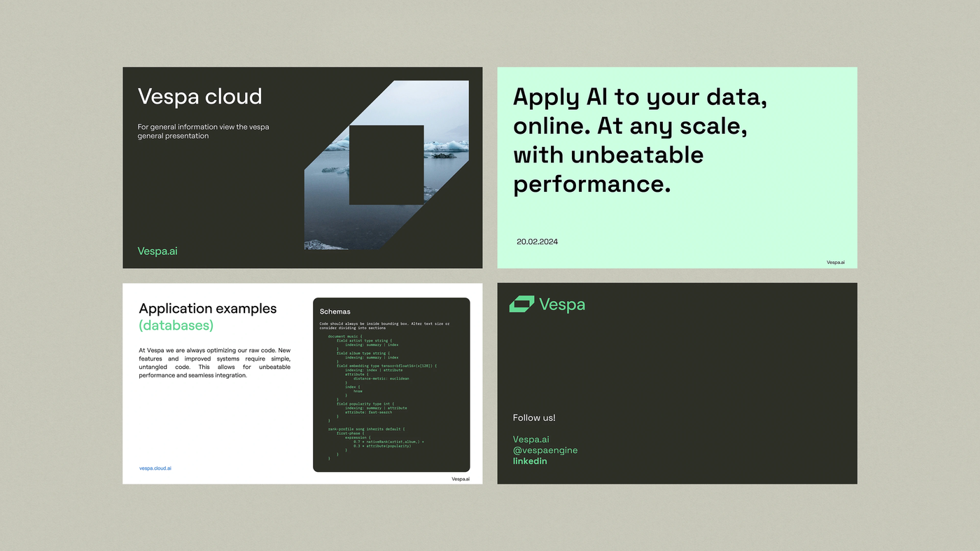Click the 'Follow us!' text
This screenshot has width=980, height=551.
[x=534, y=418]
